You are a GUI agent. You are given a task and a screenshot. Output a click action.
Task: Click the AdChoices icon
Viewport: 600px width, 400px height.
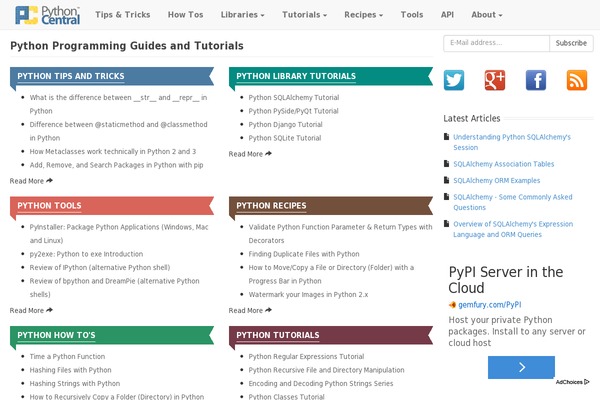pos(572,382)
